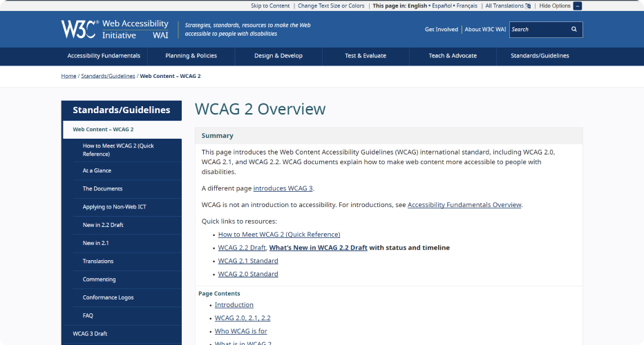This screenshot has width=644, height=345.
Task: Click the W3C logo
Action: 79,29
